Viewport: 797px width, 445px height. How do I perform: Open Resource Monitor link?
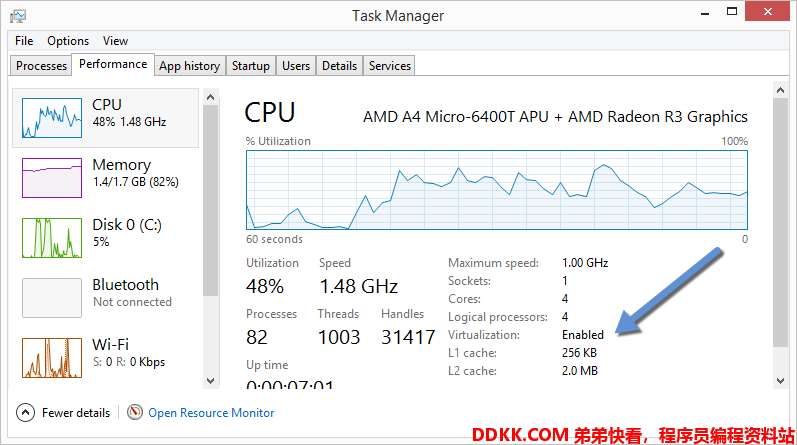tap(211, 413)
